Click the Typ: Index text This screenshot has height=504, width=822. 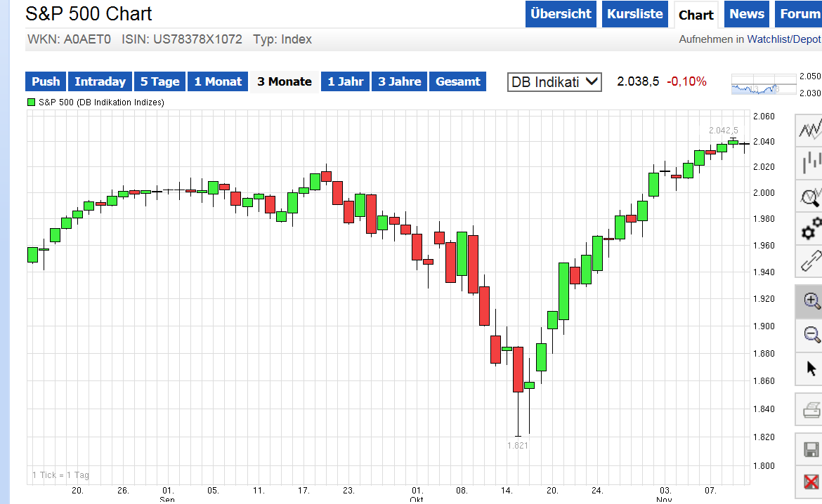[282, 39]
